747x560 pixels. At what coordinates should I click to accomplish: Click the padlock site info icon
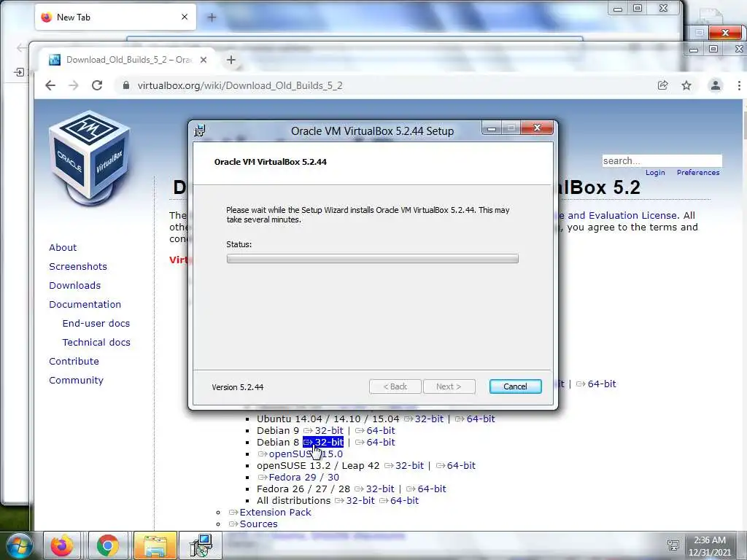(125, 86)
